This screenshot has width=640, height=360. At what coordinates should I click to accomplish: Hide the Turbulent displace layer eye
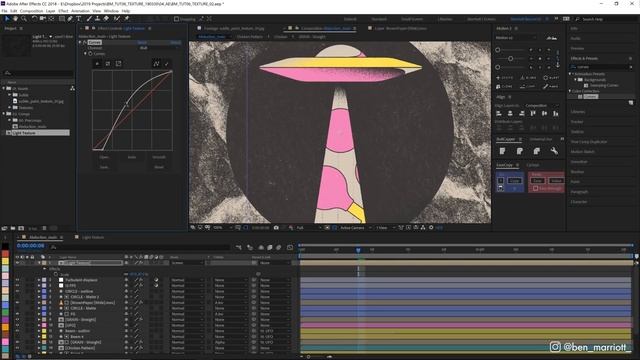(x=17, y=280)
